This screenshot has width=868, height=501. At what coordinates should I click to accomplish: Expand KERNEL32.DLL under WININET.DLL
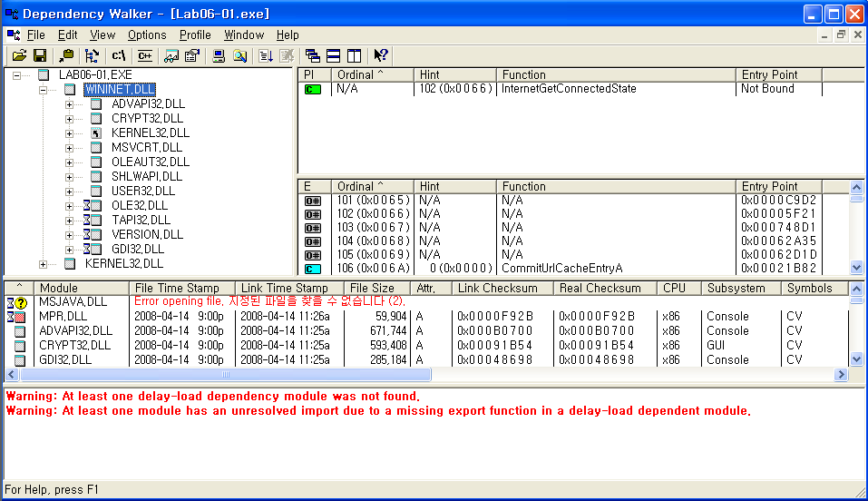[69, 133]
